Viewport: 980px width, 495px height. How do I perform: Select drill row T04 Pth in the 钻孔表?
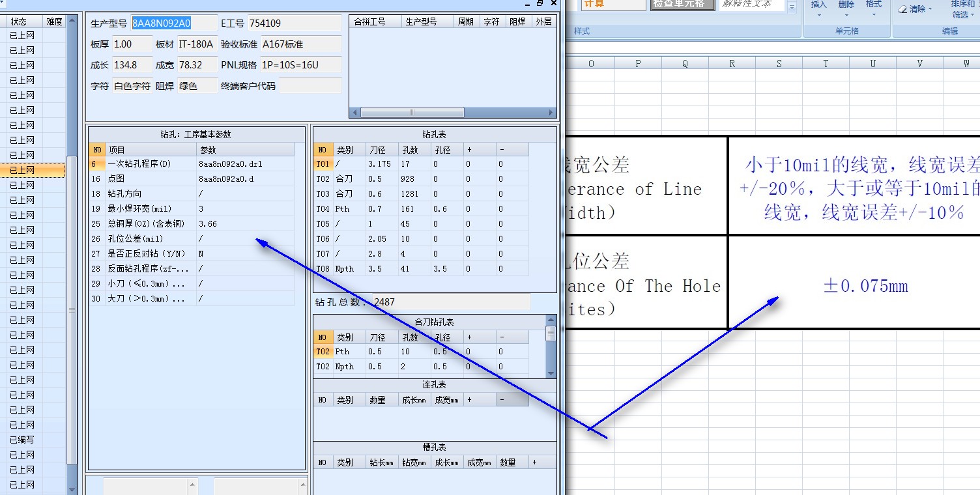pos(421,208)
